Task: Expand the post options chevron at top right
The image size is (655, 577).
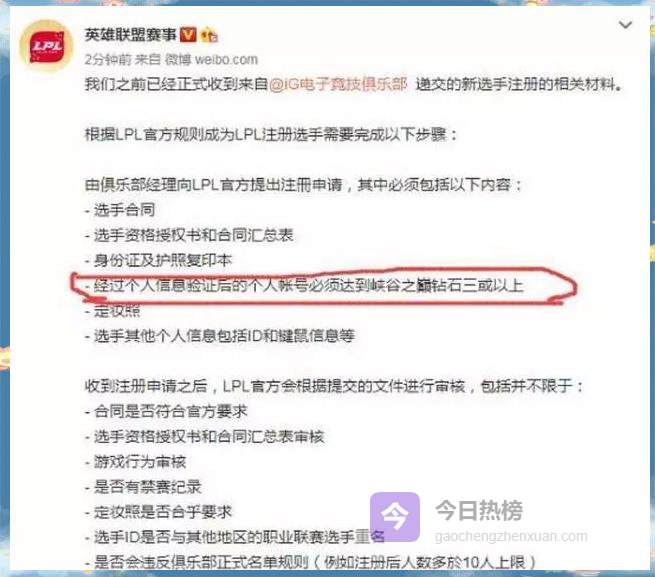Action: (x=625, y=25)
